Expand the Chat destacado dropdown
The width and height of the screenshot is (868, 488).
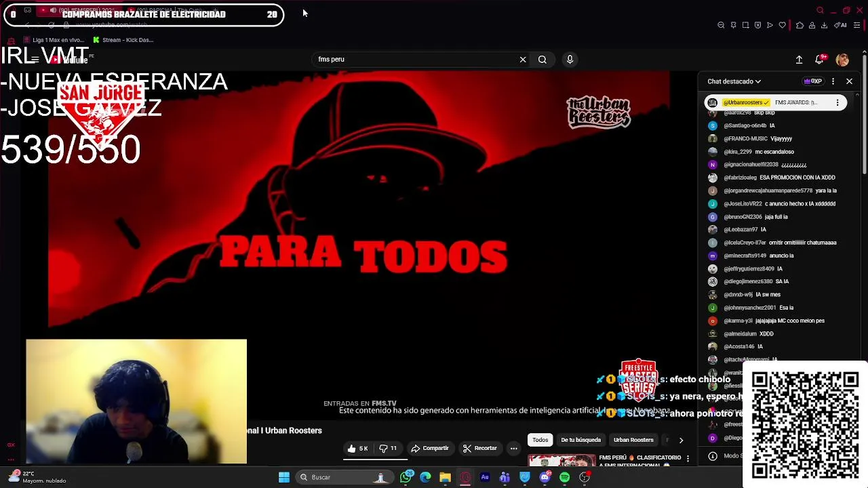734,81
